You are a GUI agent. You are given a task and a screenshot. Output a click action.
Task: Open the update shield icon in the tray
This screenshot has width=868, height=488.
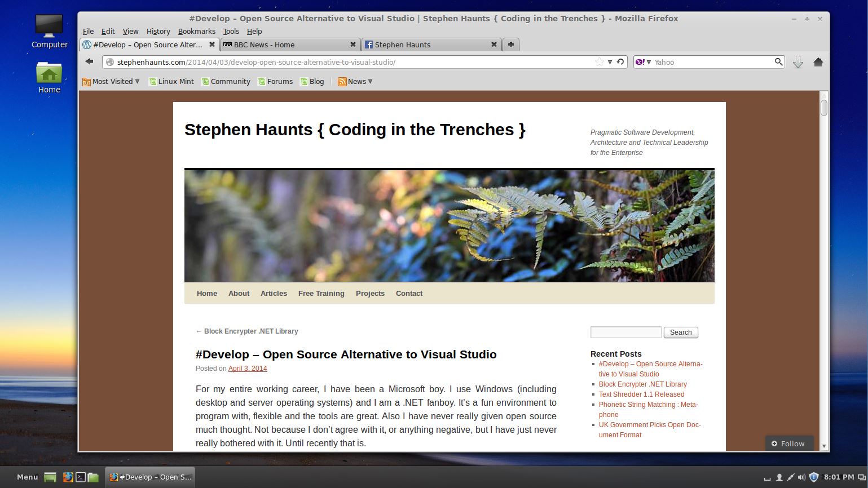click(x=814, y=477)
